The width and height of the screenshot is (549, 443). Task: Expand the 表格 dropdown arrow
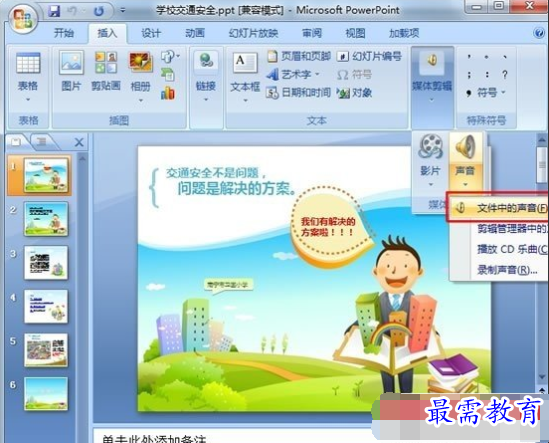28,99
